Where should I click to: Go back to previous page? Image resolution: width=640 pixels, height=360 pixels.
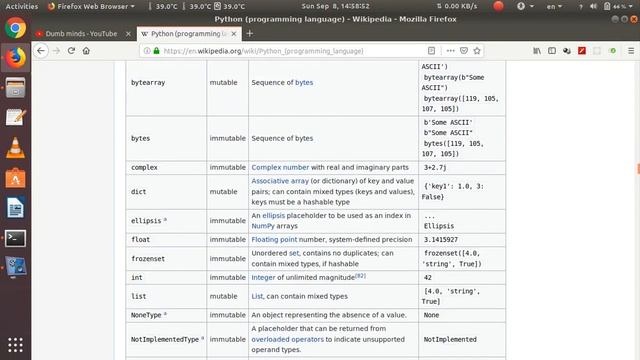point(41,51)
